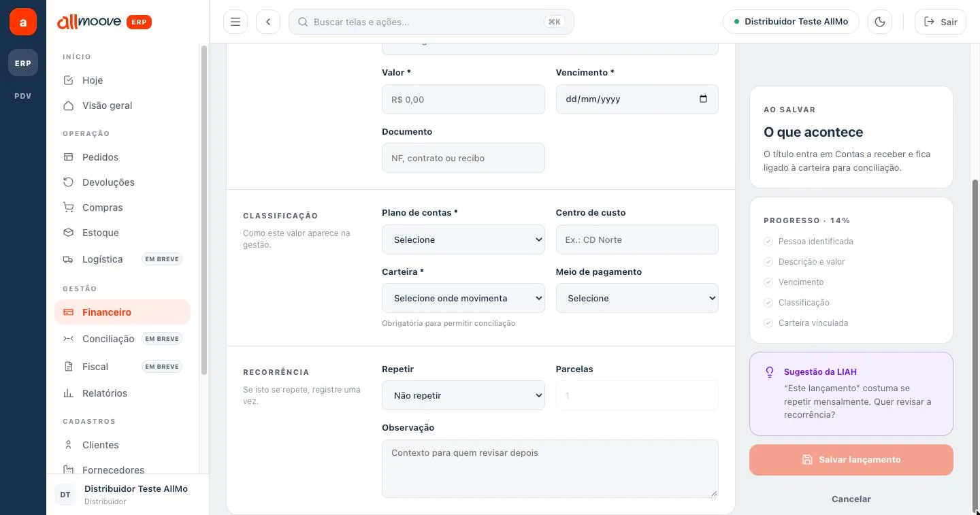Focus the Valor amount field
This screenshot has height=515, width=980.
pos(463,99)
